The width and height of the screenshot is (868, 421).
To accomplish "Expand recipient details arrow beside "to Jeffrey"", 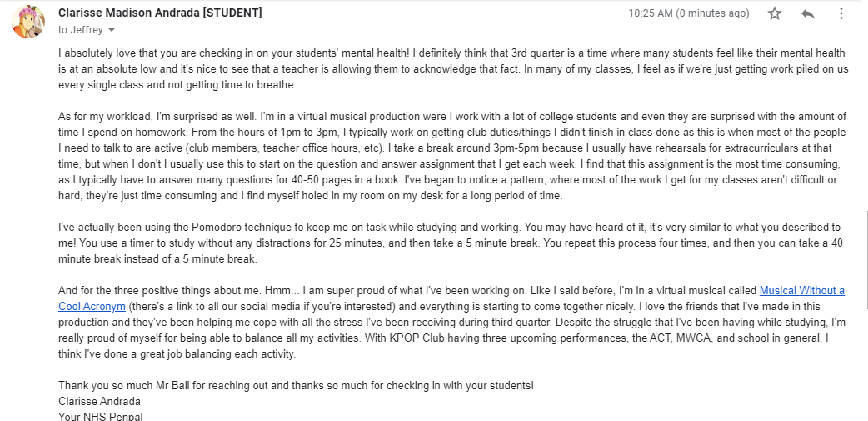I will [112, 30].
